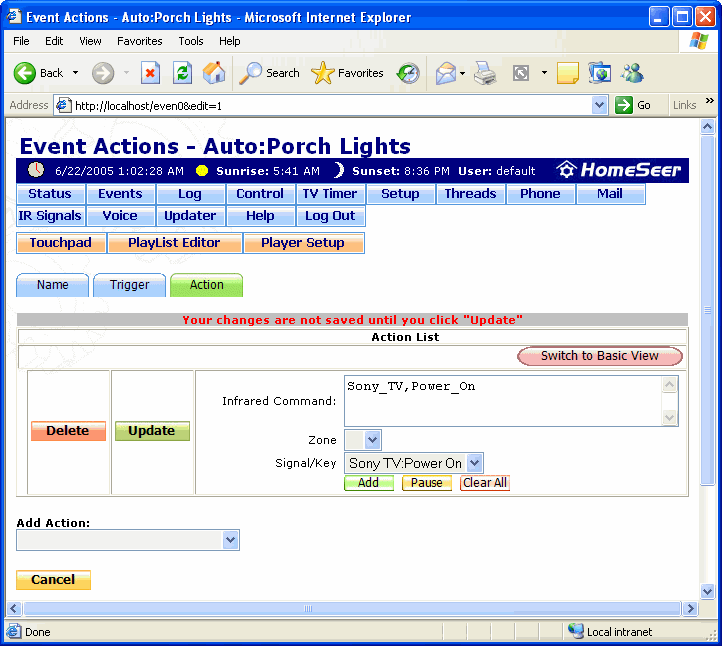
Task: Switch to the Trigger tab
Action: coord(129,285)
